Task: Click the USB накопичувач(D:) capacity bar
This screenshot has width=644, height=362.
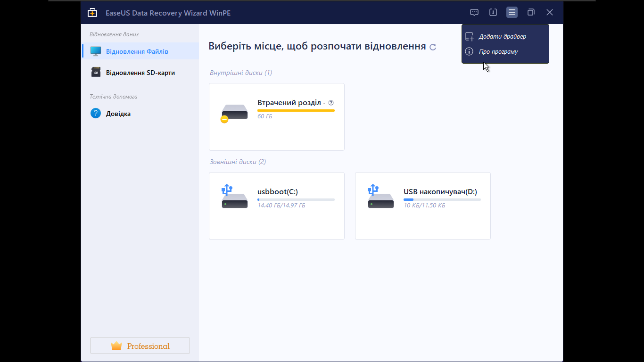Action: click(x=442, y=199)
